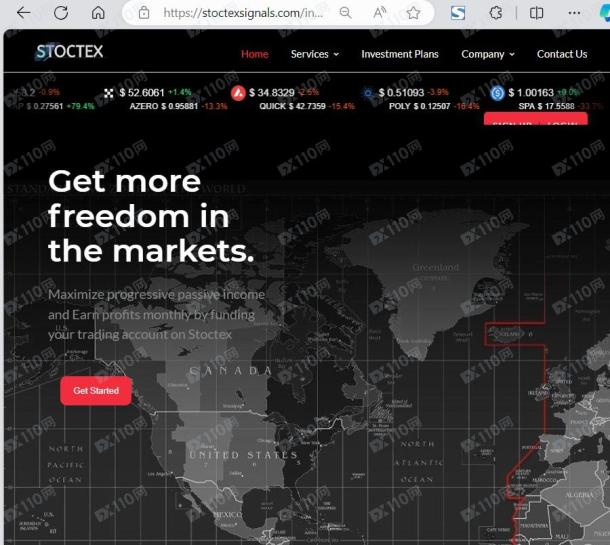Viewport: 610px width, 545px height.
Task: Click the Get Started button
Action: point(96,391)
